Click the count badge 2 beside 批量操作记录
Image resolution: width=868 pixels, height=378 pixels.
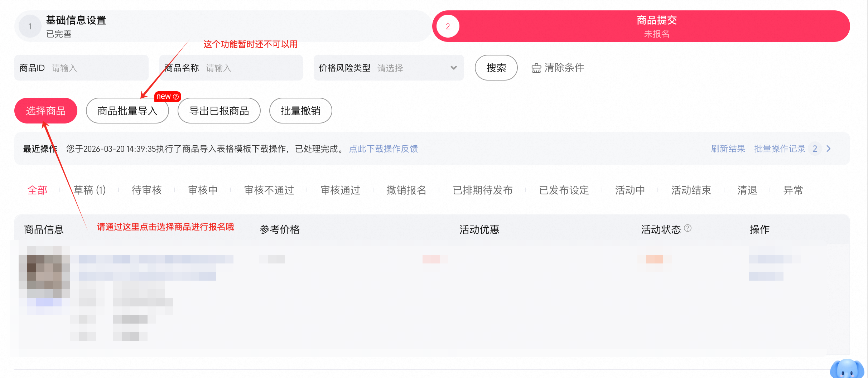815,149
